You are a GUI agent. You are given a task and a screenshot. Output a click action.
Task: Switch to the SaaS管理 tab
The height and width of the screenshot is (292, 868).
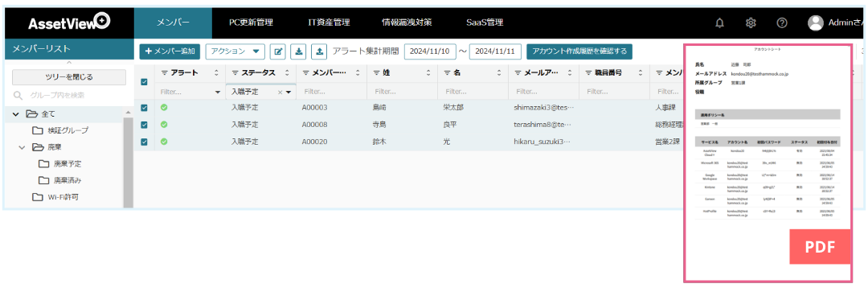click(485, 23)
